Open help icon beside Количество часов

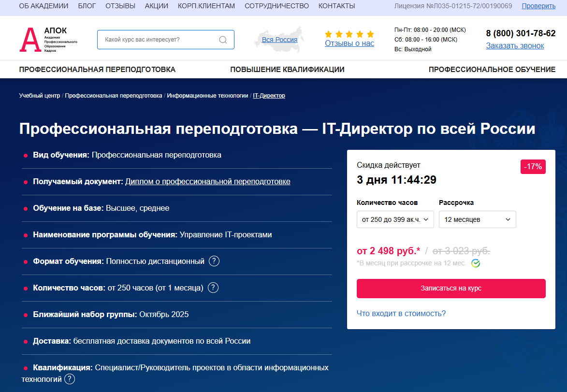213,288
